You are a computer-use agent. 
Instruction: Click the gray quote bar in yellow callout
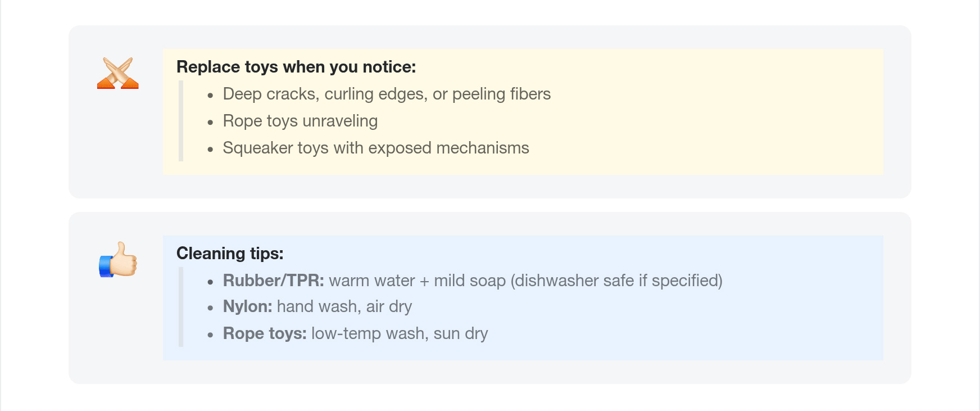point(181,121)
